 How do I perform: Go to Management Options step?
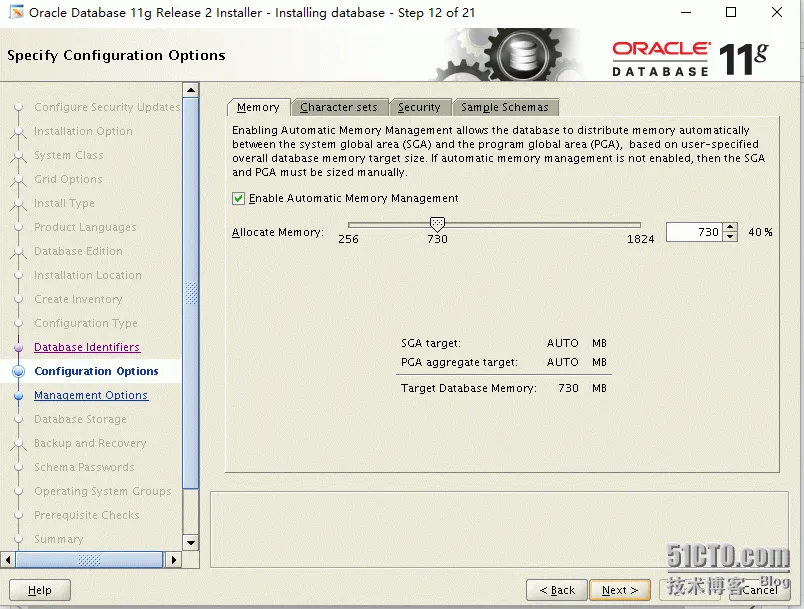(91, 395)
